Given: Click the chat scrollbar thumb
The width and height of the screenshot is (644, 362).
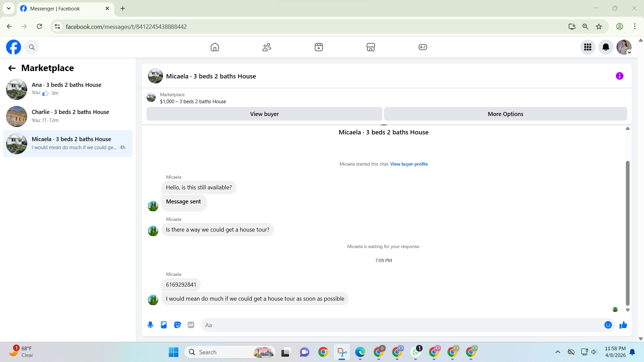Looking at the screenshot, I should pos(628,233).
